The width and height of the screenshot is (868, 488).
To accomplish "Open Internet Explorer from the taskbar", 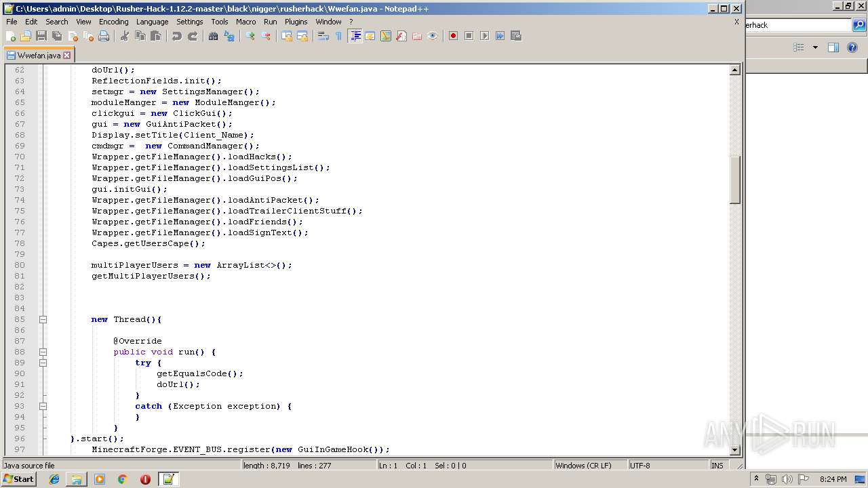I will tap(54, 479).
